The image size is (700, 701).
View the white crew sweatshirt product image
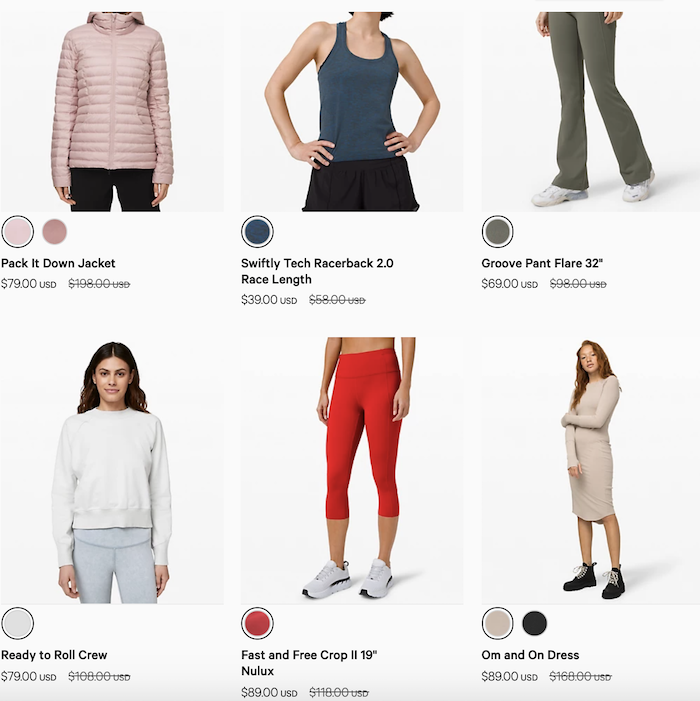[112, 470]
